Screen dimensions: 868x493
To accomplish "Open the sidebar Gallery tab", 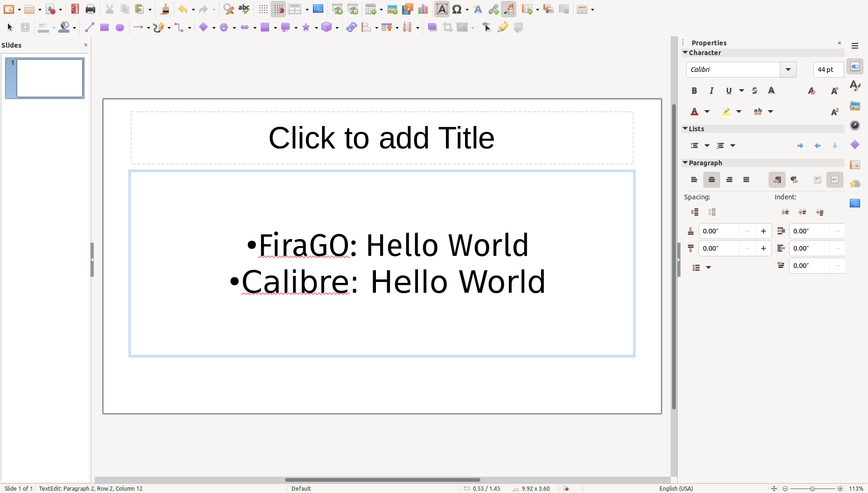I will 854,106.
